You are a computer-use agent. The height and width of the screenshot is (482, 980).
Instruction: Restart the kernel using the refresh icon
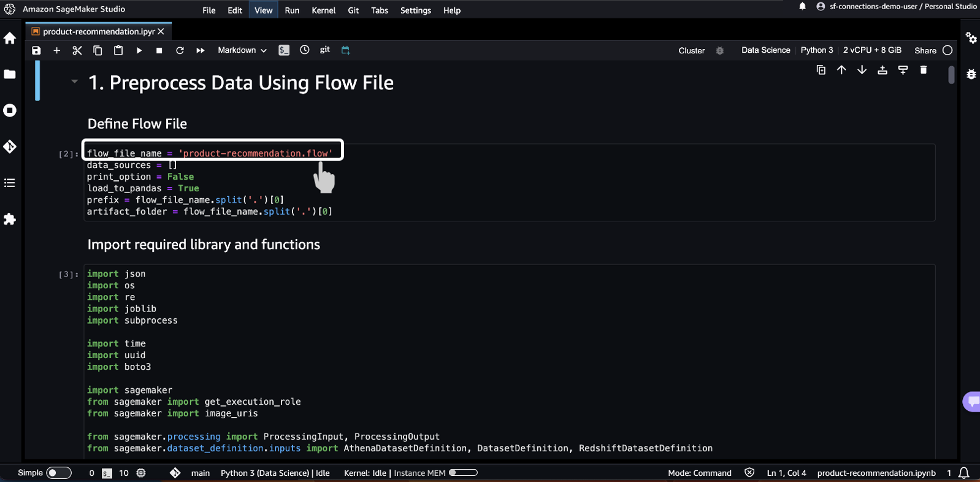(180, 50)
